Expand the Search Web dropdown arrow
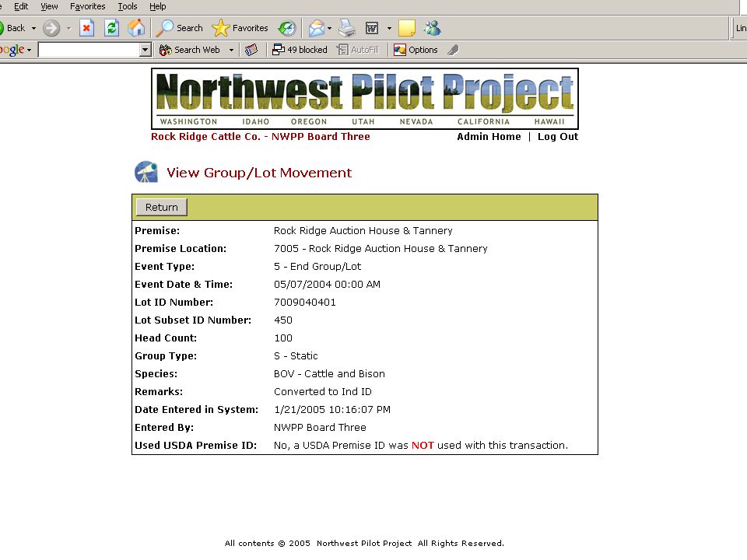Image resolution: width=747 pixels, height=560 pixels. click(x=231, y=50)
